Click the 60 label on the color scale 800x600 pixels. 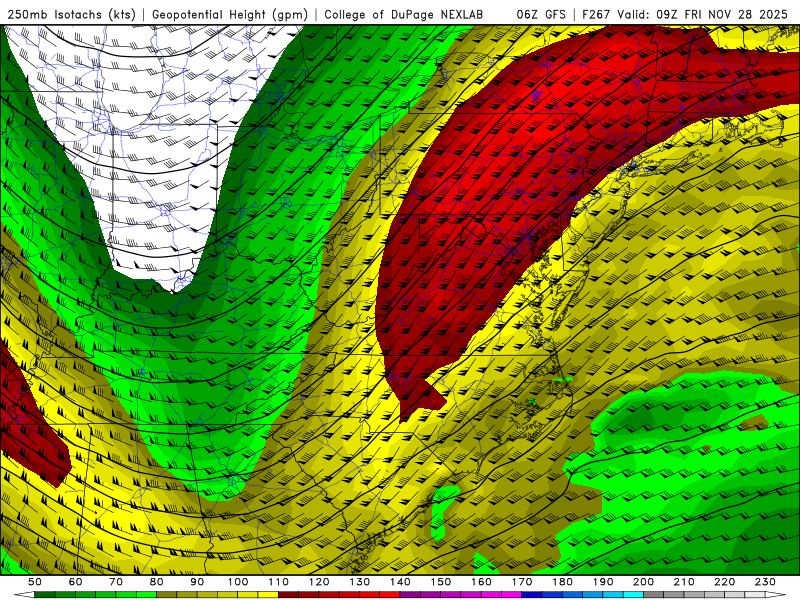[76, 582]
